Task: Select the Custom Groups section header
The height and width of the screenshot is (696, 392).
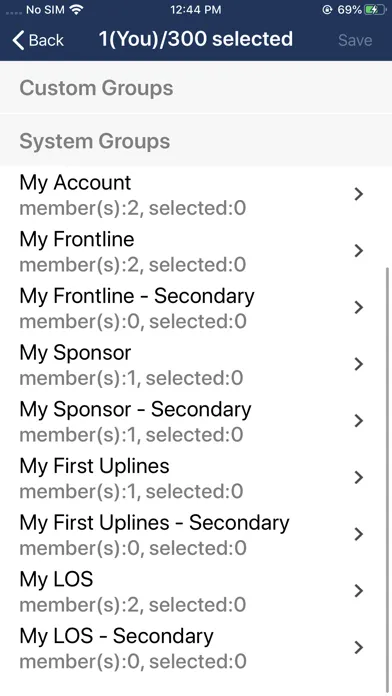Action: pos(196,87)
